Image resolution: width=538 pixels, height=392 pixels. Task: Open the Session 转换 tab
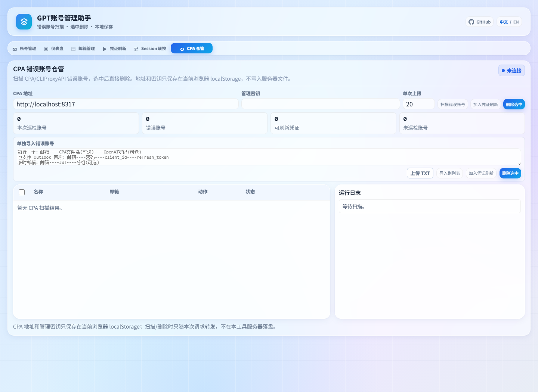coord(150,49)
